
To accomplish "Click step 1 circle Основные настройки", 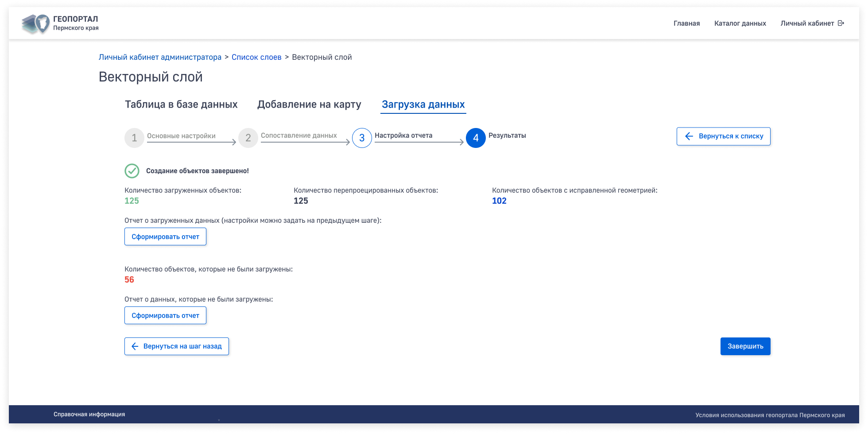I will [134, 138].
